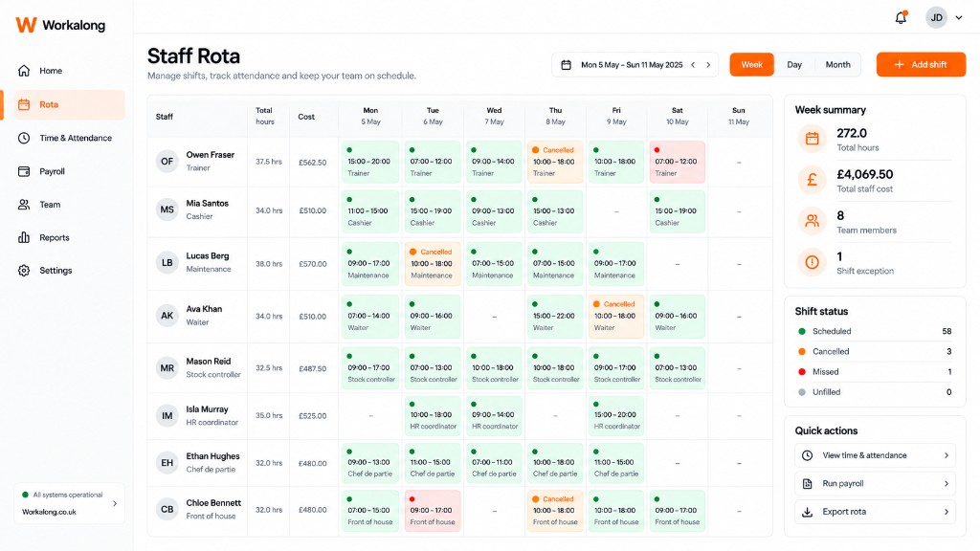Click the JD user avatar
Viewport: 980px width, 551px height.
click(x=936, y=18)
